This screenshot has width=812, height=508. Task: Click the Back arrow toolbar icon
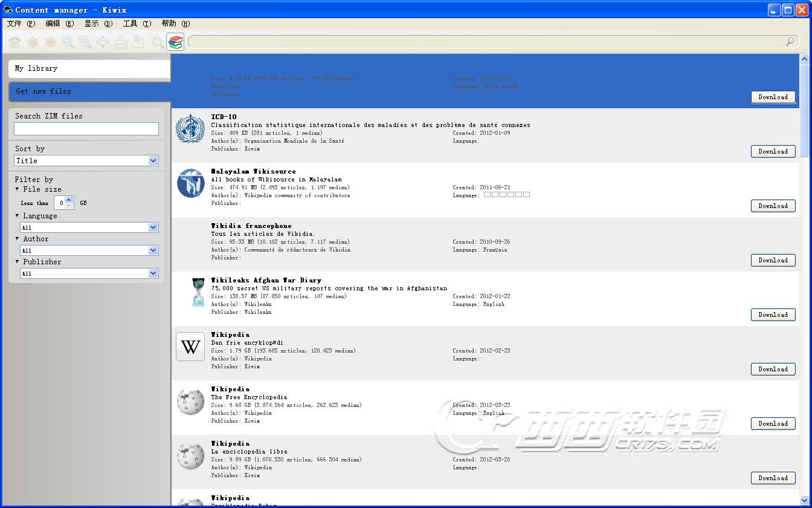click(33, 42)
